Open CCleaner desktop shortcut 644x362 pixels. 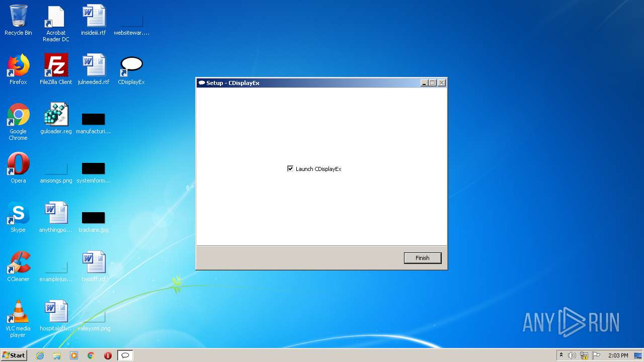[18, 267]
